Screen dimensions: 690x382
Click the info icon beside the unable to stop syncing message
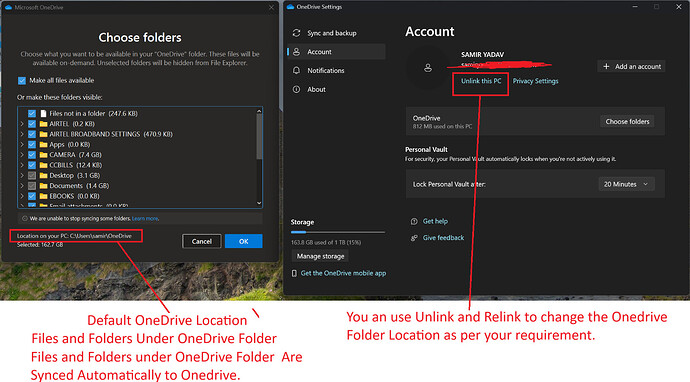point(25,218)
